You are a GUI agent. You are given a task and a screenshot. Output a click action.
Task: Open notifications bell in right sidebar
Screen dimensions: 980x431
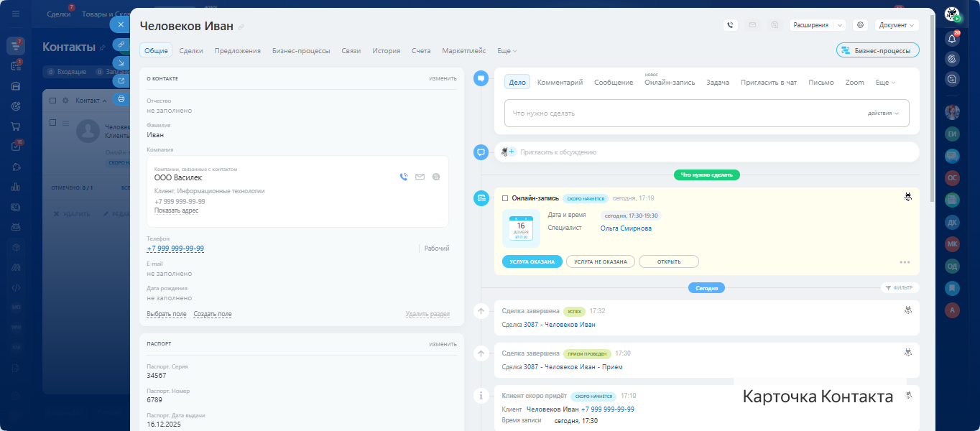click(952, 39)
